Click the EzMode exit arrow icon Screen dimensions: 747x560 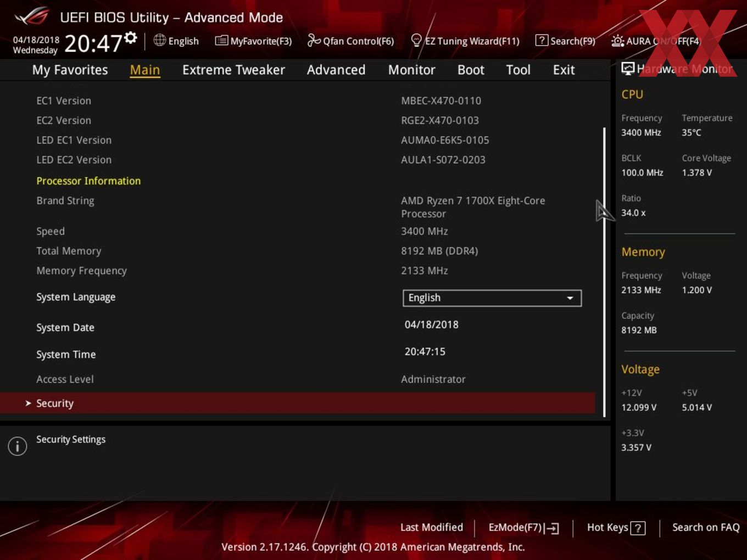click(552, 528)
